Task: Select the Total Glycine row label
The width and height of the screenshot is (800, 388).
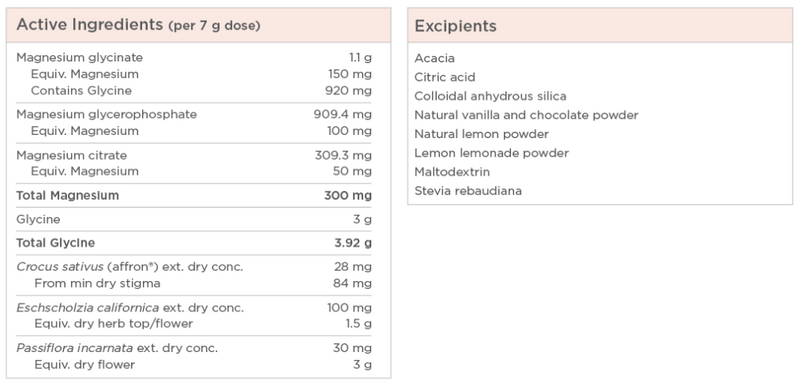Action: tap(56, 243)
